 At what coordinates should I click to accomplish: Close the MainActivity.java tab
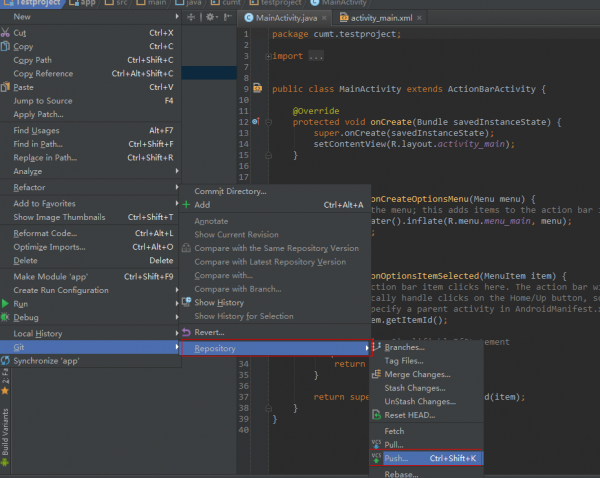[x=324, y=18]
